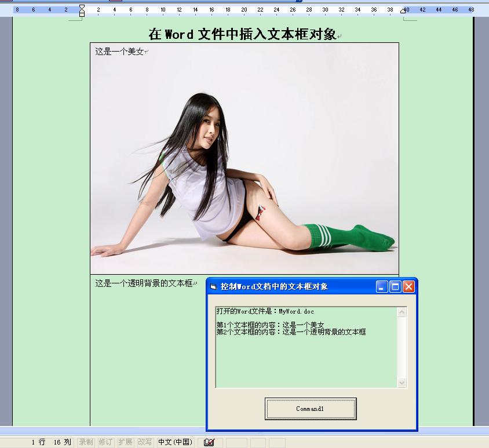Click scroll down arrow in dialog text box

402,383
